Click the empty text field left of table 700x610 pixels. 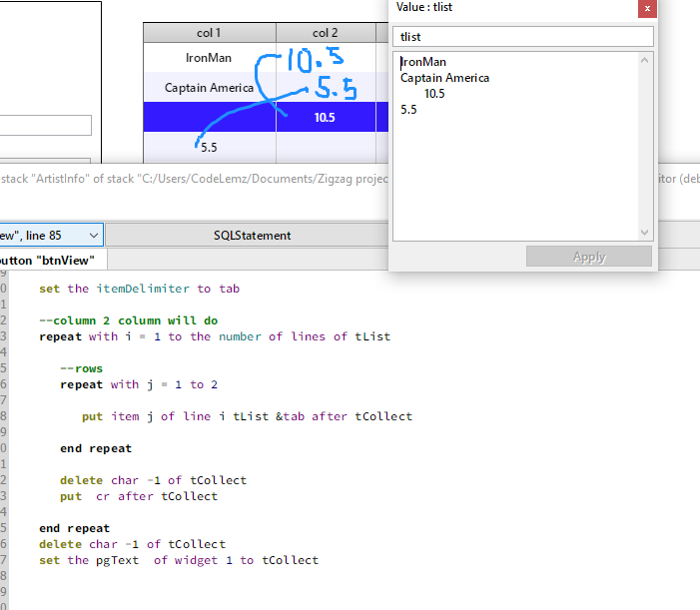pyautogui.click(x=45, y=125)
